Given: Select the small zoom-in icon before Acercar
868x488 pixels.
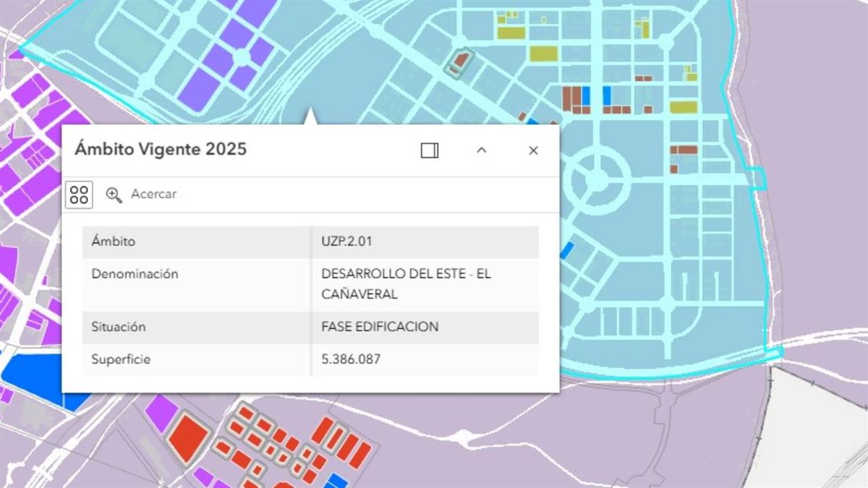Looking at the screenshot, I should click(114, 194).
